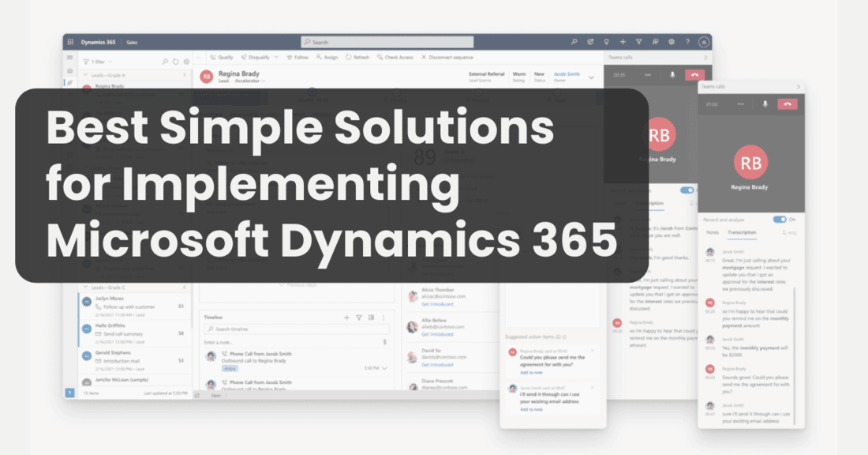Expand the Previous steps section
Viewport: 868px width, 455px height.
(x=297, y=285)
